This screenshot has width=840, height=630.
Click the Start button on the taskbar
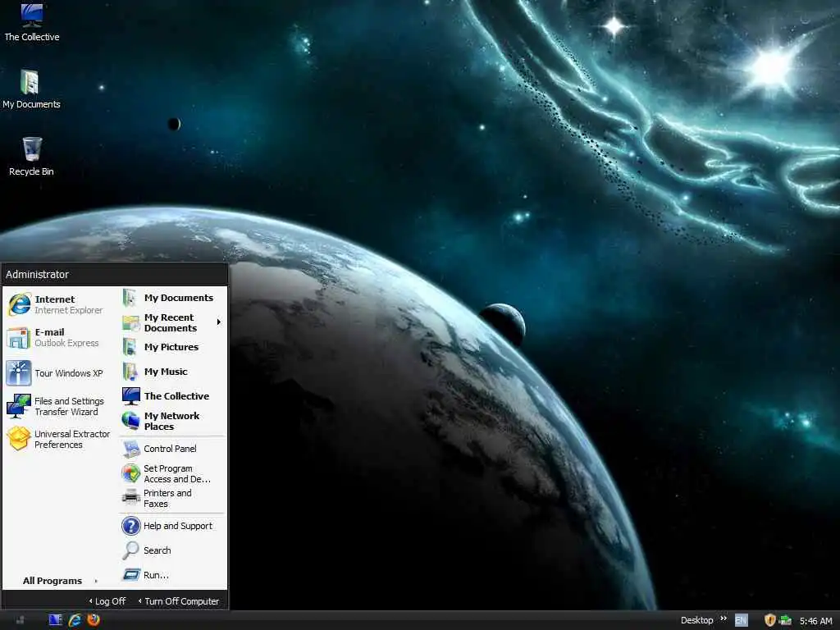click(x=20, y=620)
